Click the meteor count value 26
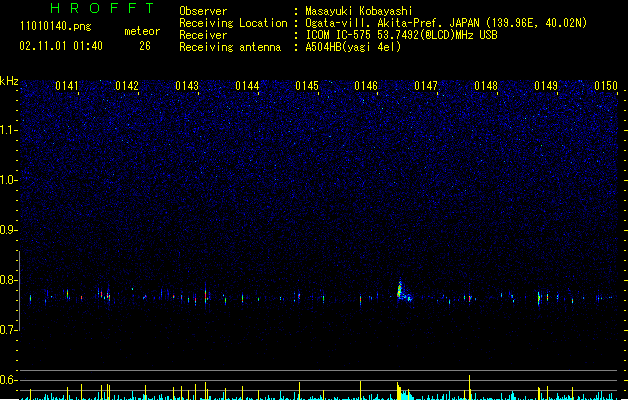629x400 pixels. click(x=145, y=46)
